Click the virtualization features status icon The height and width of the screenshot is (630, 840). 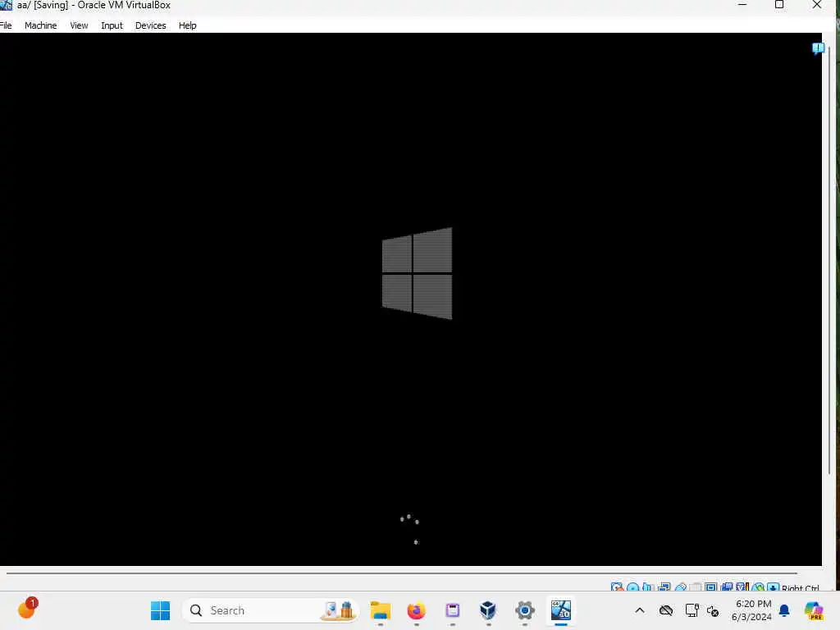(742, 587)
